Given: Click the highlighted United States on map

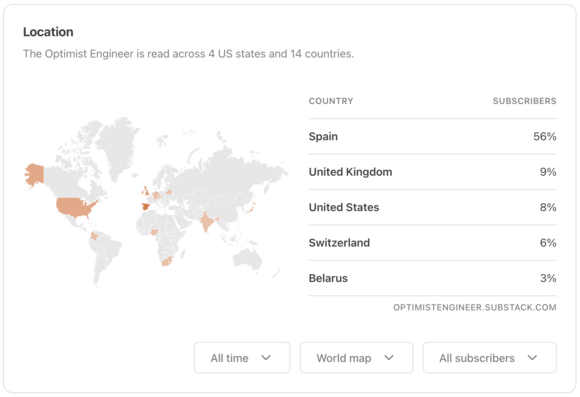Looking at the screenshot, I should 74,207.
